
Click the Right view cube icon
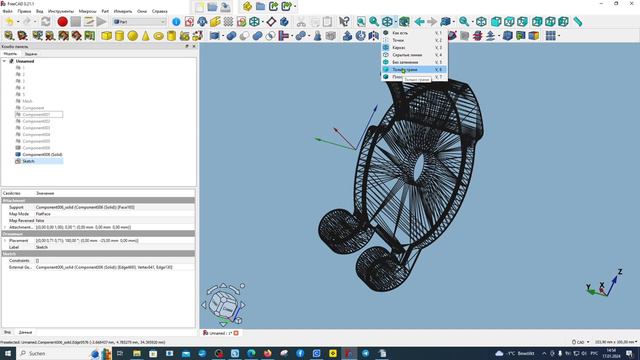tap(522, 22)
